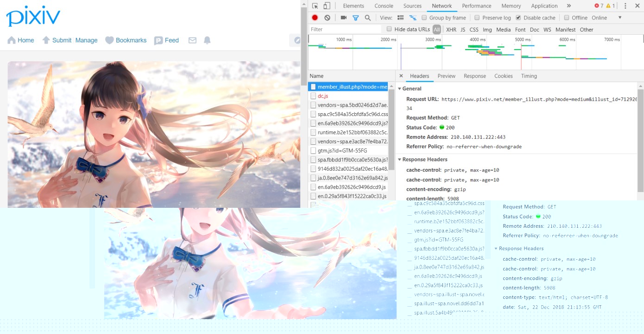Filter requests by Img

point(487,30)
